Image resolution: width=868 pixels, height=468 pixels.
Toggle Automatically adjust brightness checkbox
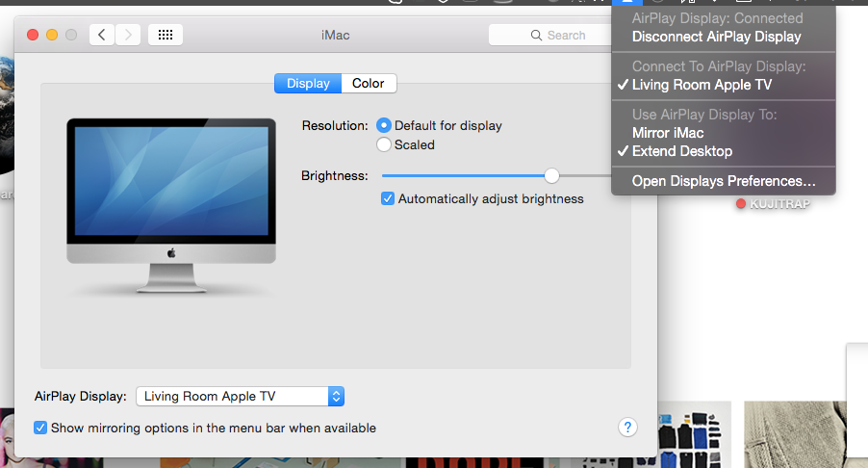(x=388, y=198)
